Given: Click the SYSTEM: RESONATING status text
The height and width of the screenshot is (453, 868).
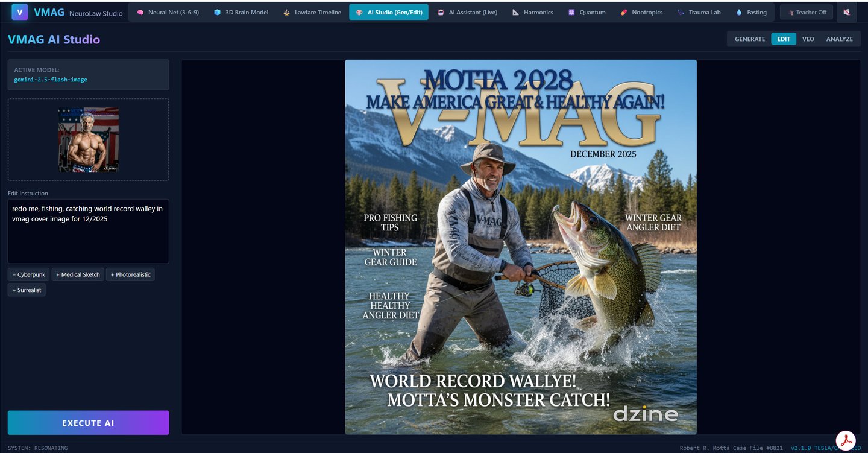Looking at the screenshot, I should [x=37, y=448].
